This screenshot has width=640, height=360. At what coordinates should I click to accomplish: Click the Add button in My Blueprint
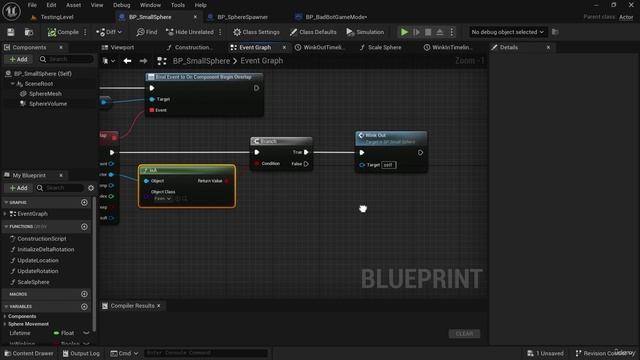pyautogui.click(x=18, y=188)
